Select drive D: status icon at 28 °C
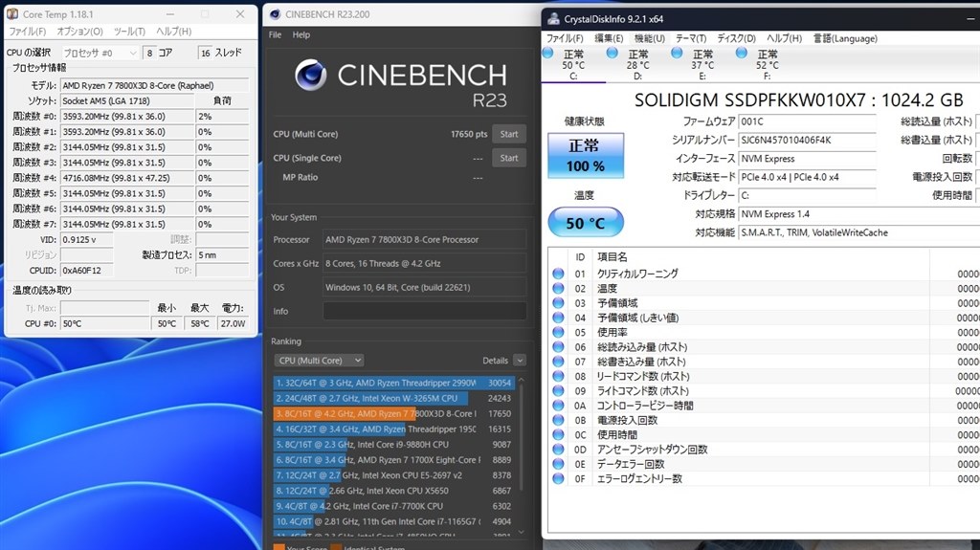Image resolution: width=980 pixels, height=550 pixels. (612, 54)
